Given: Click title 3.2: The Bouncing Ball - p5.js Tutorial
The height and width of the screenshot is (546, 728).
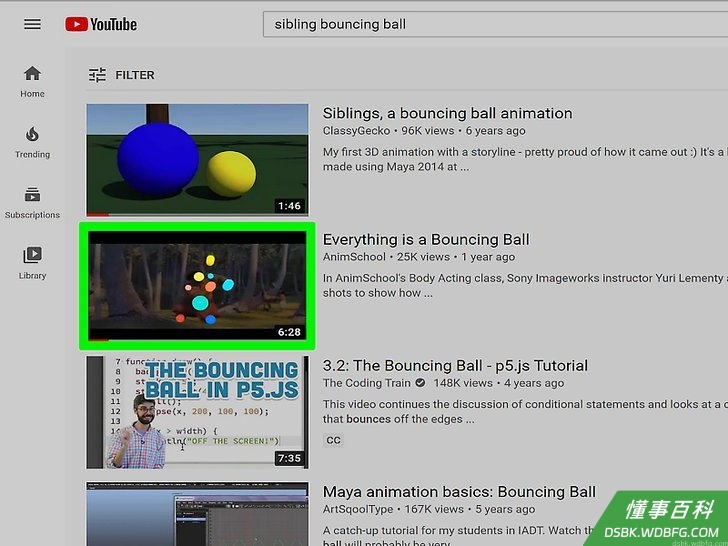Looking at the screenshot, I should [455, 366].
